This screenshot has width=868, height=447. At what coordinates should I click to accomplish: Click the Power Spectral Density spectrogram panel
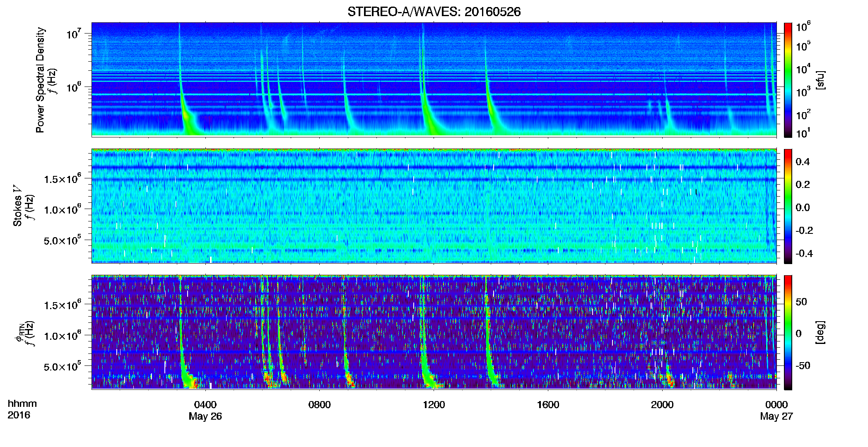pyautogui.click(x=434, y=79)
